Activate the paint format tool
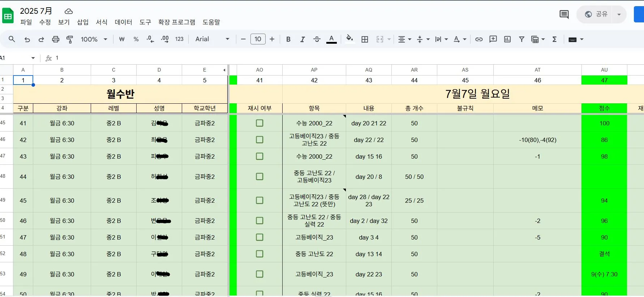 coord(70,39)
